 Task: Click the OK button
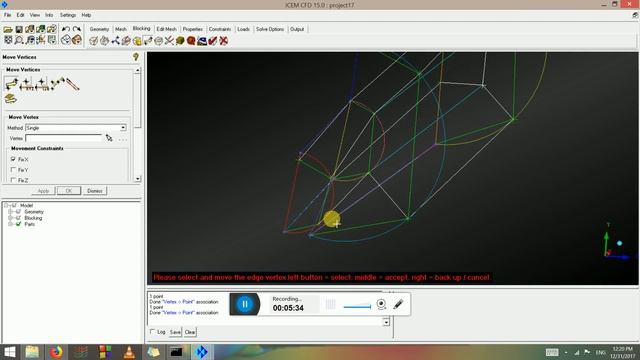(x=69, y=191)
